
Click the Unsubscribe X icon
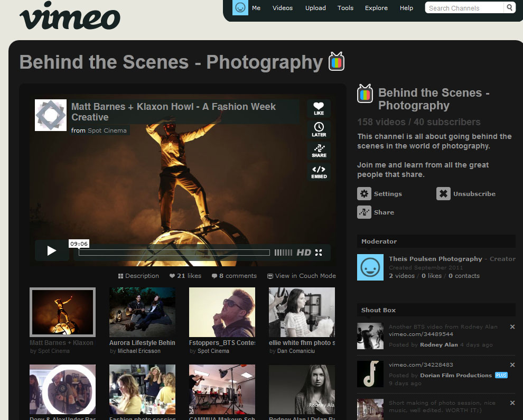[443, 193]
